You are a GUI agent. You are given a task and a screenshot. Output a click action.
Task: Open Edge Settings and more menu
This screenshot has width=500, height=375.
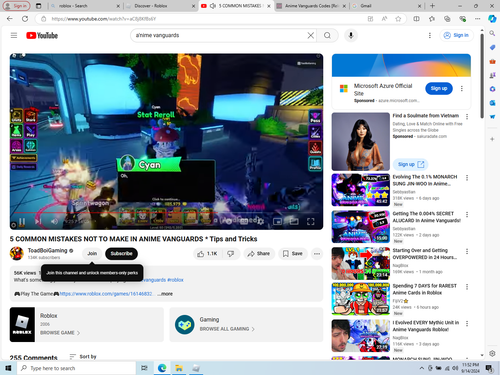coord(478,19)
